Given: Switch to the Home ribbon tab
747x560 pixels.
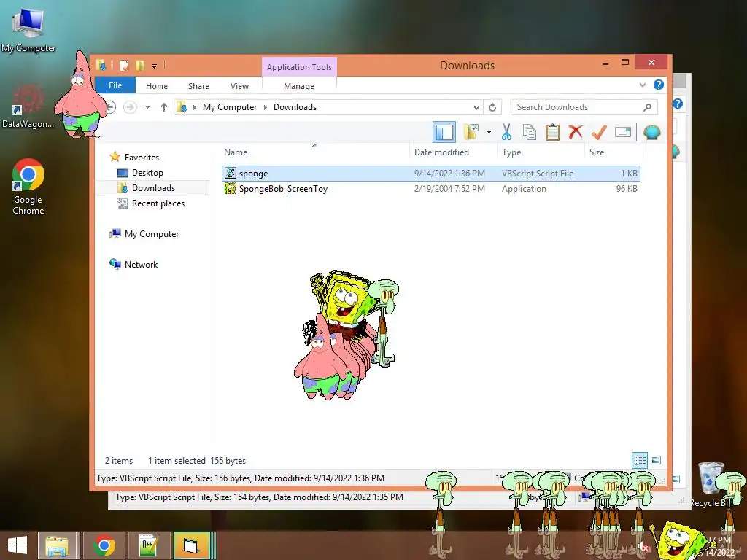Looking at the screenshot, I should (x=157, y=86).
